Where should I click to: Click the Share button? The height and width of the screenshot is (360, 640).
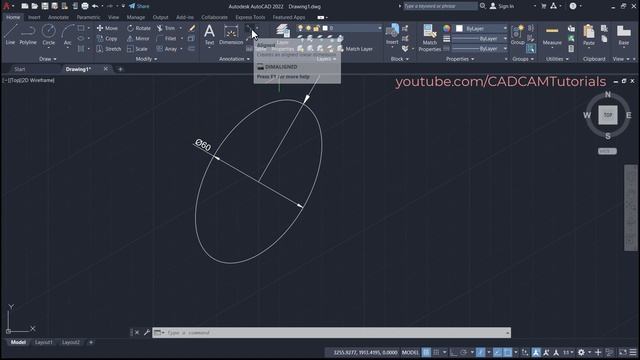coord(139,6)
